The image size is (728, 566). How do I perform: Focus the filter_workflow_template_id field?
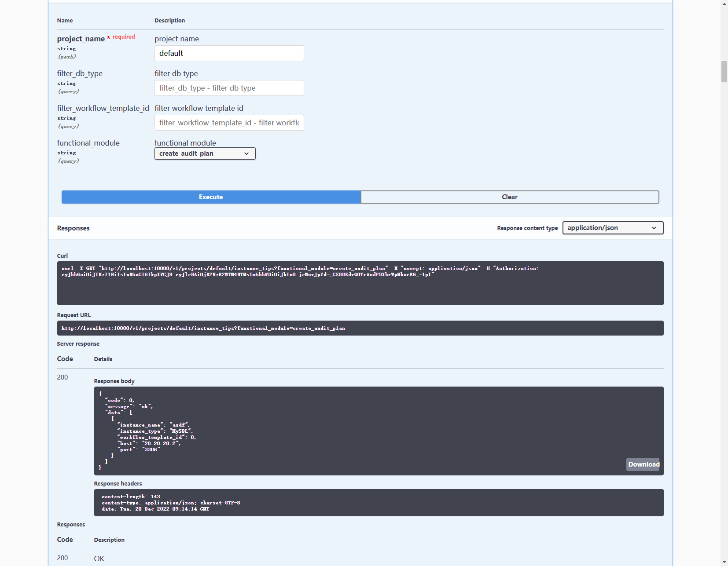tap(229, 123)
